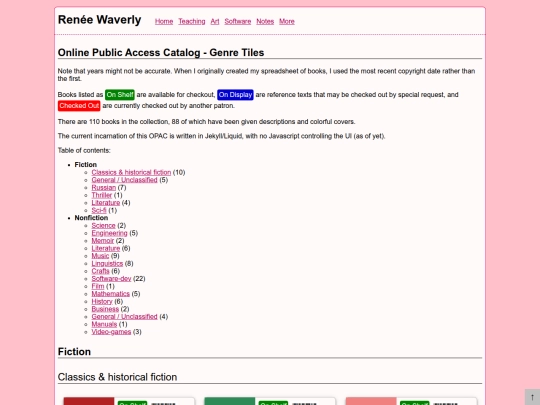The image size is (540, 405).
Task: Open the Software-dev link
Action: click(x=111, y=279)
